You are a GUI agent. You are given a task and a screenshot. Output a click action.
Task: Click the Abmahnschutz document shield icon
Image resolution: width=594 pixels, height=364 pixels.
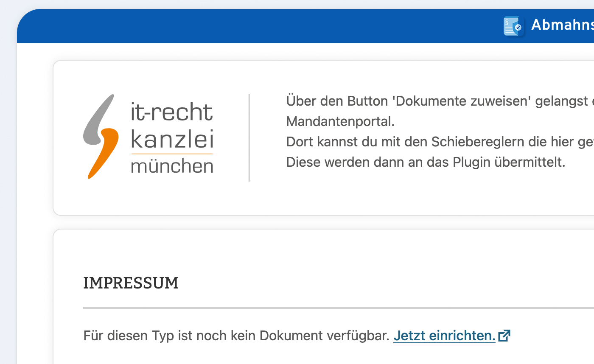tap(513, 26)
